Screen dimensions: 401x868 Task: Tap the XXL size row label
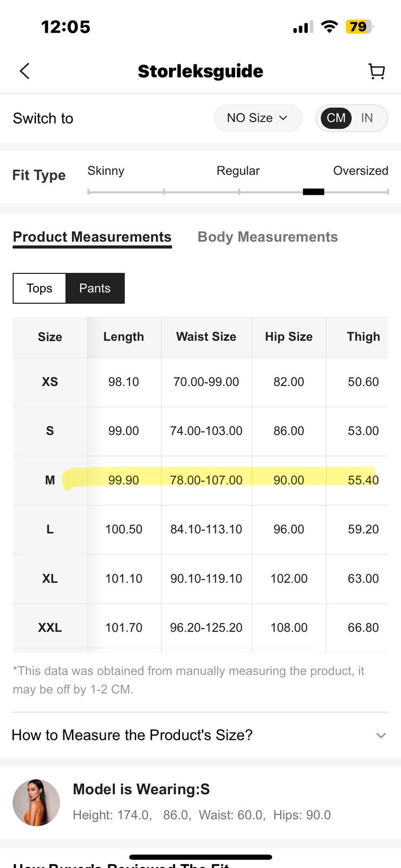point(50,628)
